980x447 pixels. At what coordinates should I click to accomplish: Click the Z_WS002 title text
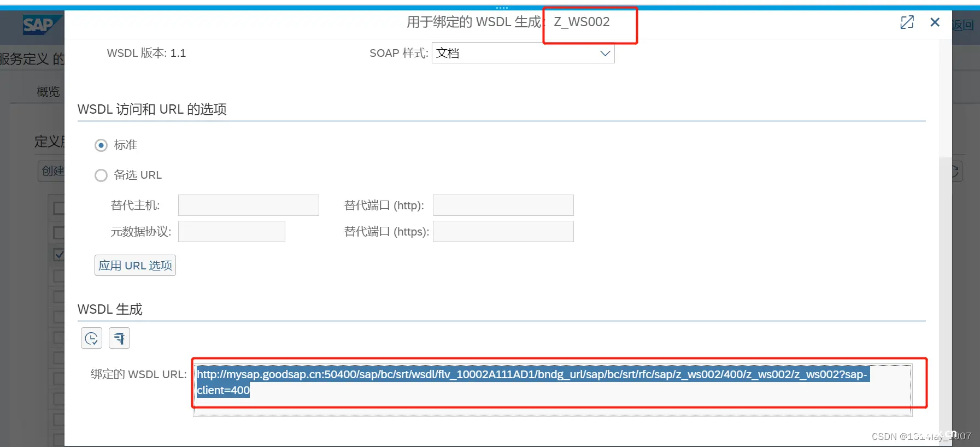tap(582, 22)
